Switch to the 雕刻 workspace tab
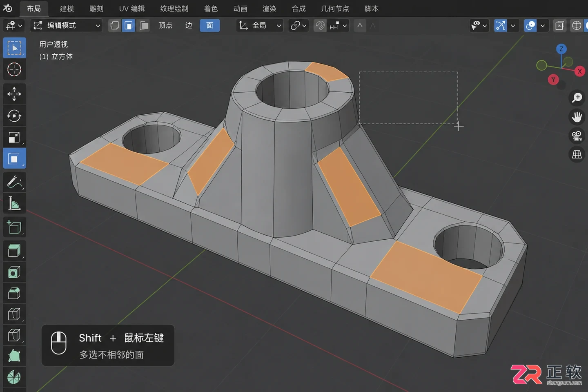This screenshot has width=588, height=392. pos(96,9)
